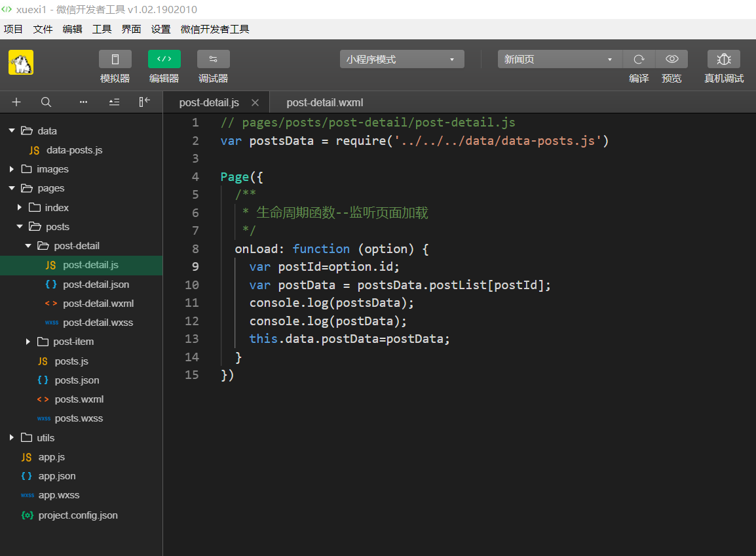
Task: Click the user avatar icon
Action: [21, 63]
